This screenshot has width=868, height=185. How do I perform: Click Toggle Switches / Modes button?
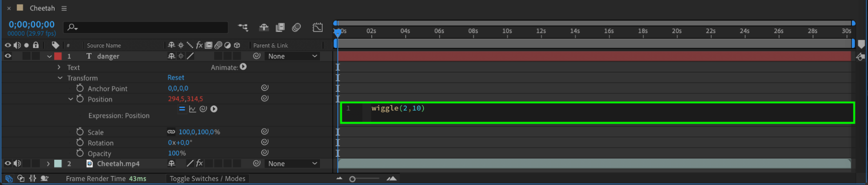[x=208, y=178]
